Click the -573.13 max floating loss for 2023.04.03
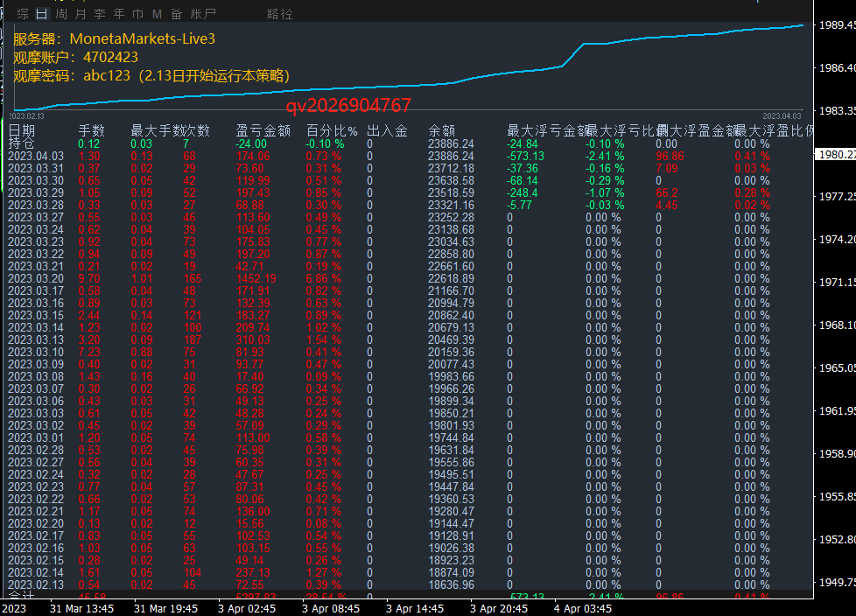This screenshot has height=616, width=856. tap(525, 156)
